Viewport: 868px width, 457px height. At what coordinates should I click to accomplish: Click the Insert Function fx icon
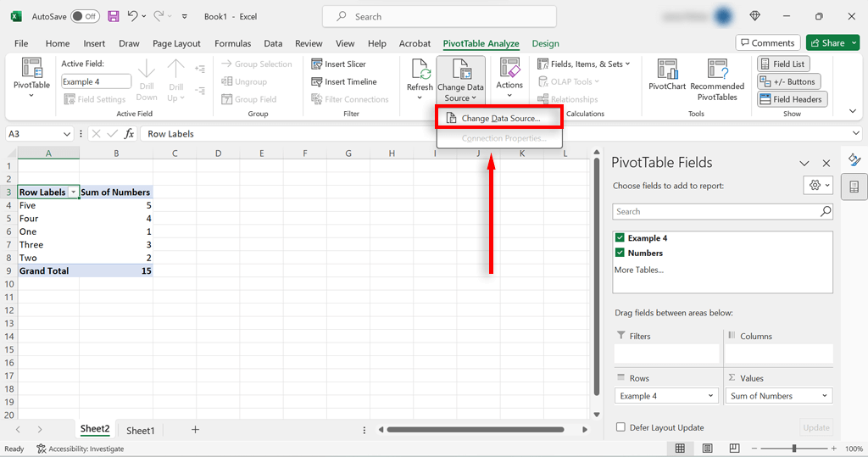[129, 133]
